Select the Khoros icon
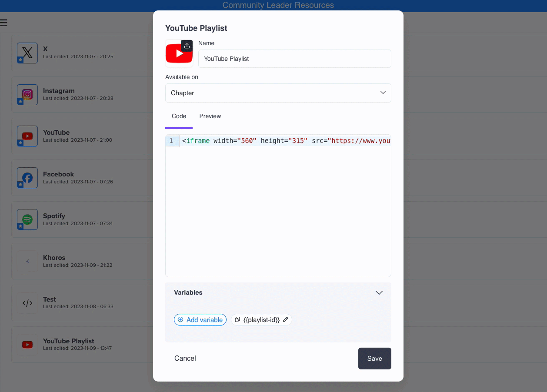 (x=27, y=261)
